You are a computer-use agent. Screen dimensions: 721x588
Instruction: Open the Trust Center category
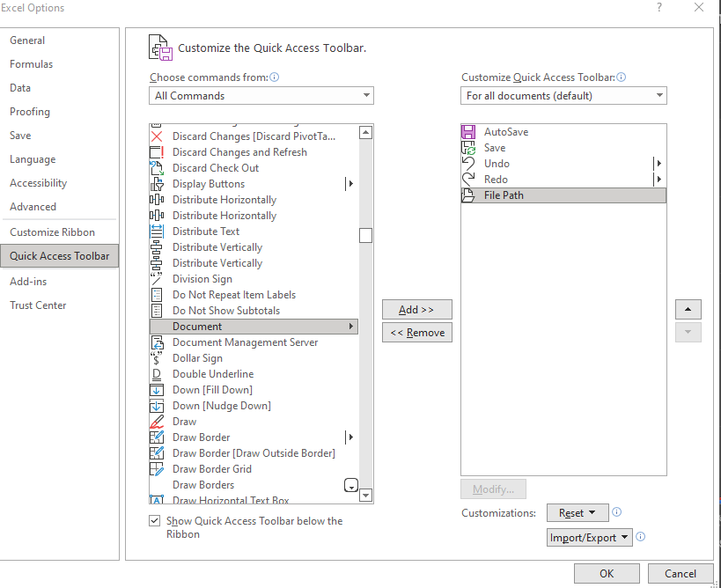pos(38,305)
